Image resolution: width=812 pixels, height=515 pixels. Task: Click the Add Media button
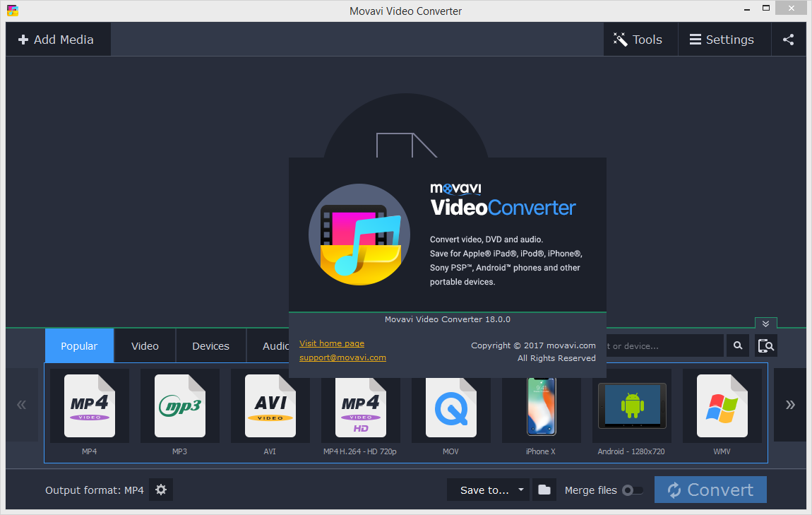(x=58, y=40)
